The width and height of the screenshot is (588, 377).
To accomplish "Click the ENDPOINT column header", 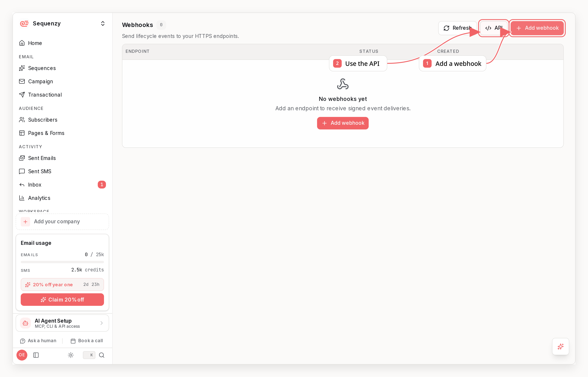I will pyautogui.click(x=137, y=51).
